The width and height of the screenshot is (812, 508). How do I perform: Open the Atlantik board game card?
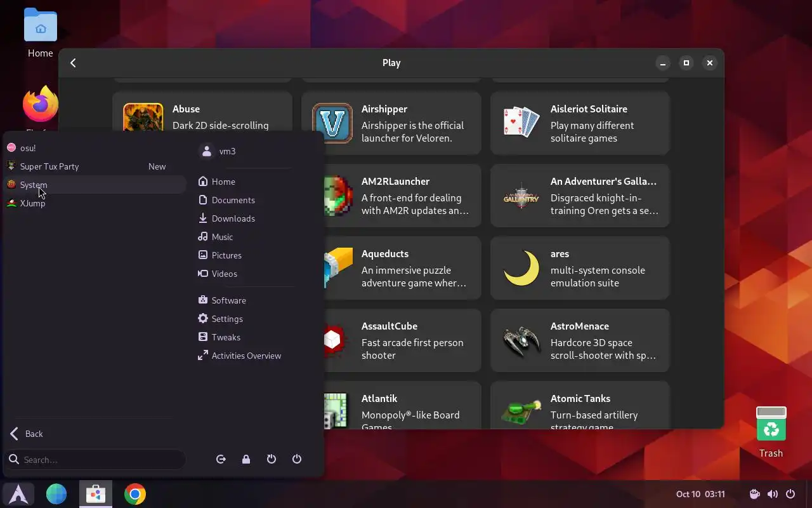[x=402, y=405]
